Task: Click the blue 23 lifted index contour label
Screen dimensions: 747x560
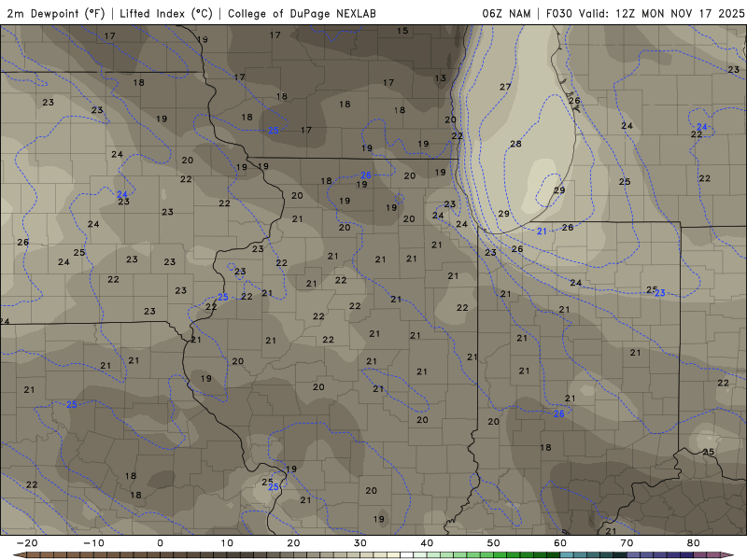Action: (x=660, y=293)
